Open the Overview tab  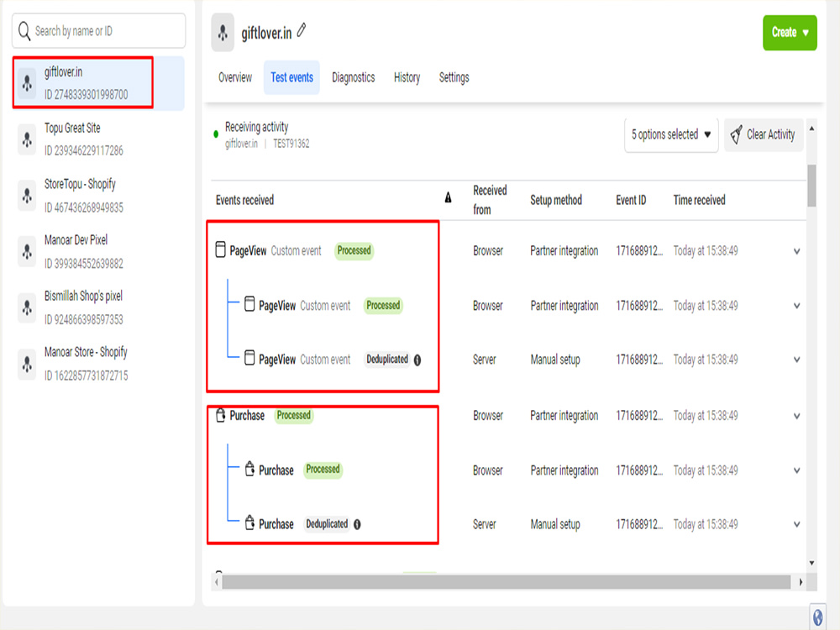pyautogui.click(x=234, y=77)
